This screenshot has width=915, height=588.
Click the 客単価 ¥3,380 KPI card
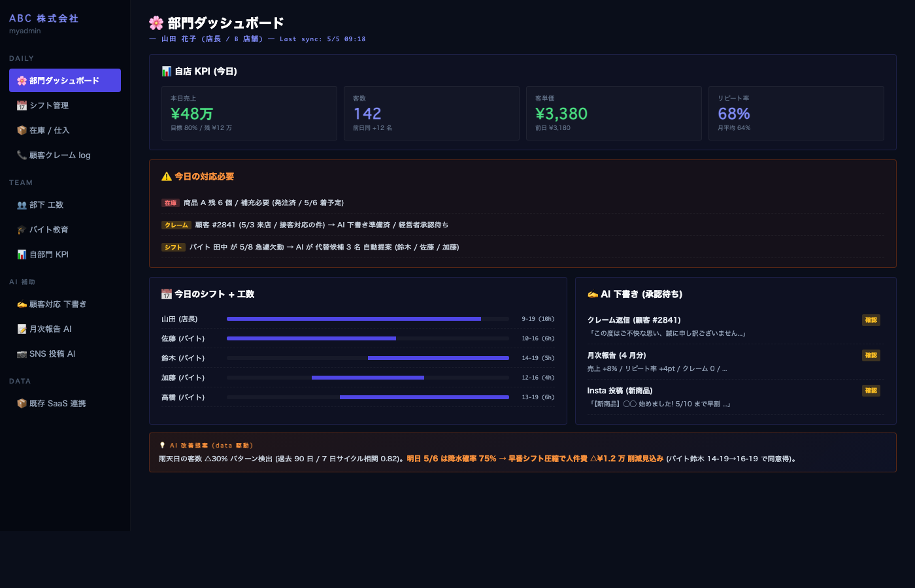614,113
